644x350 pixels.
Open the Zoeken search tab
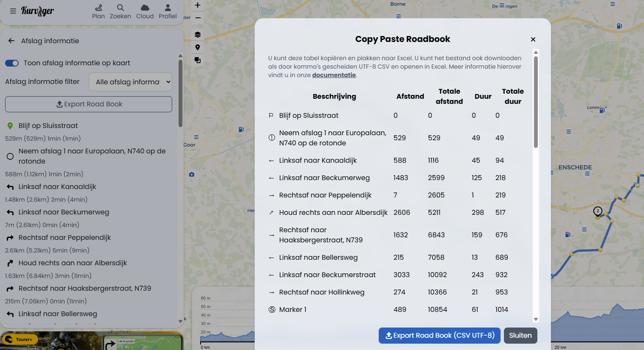tap(120, 11)
